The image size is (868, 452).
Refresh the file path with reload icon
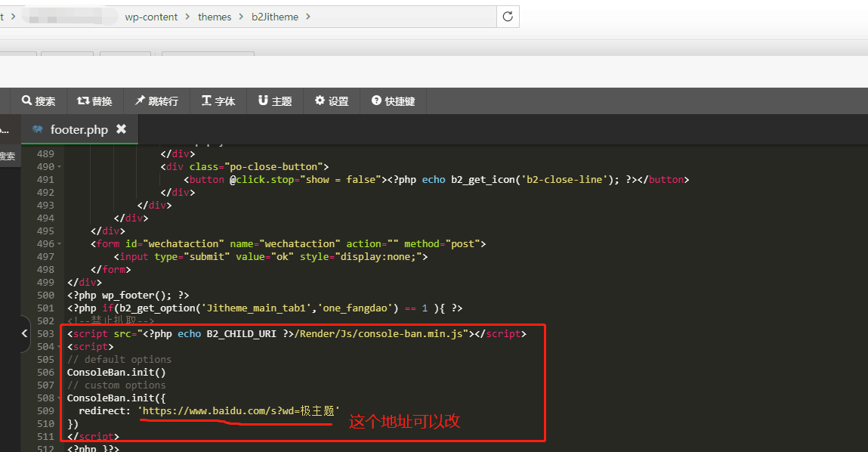pyautogui.click(x=508, y=17)
